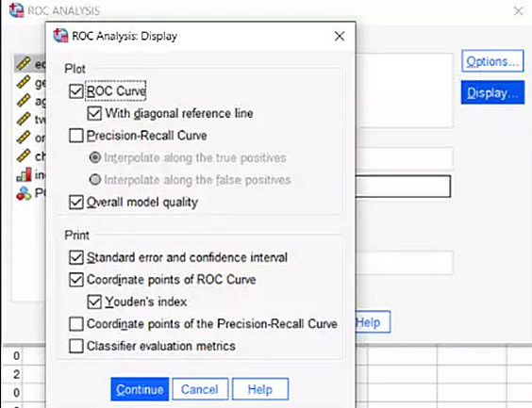
Task: Select the first scale variable ruler icon
Action: (23, 64)
